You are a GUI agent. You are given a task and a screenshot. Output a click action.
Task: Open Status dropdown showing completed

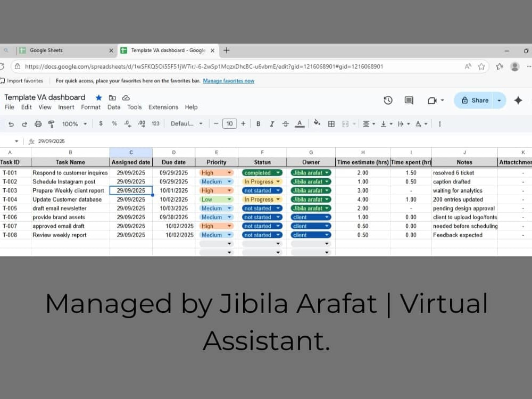click(x=262, y=173)
